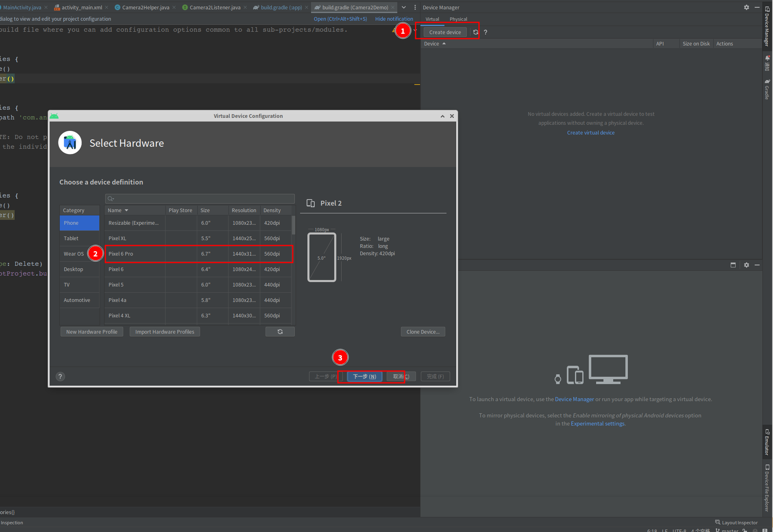The height and width of the screenshot is (532, 773).
Task: Click the Create virtual device link
Action: coord(591,132)
